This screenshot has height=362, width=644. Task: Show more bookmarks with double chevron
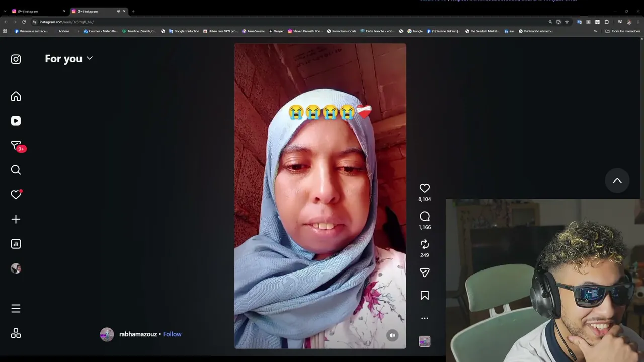coord(595,31)
